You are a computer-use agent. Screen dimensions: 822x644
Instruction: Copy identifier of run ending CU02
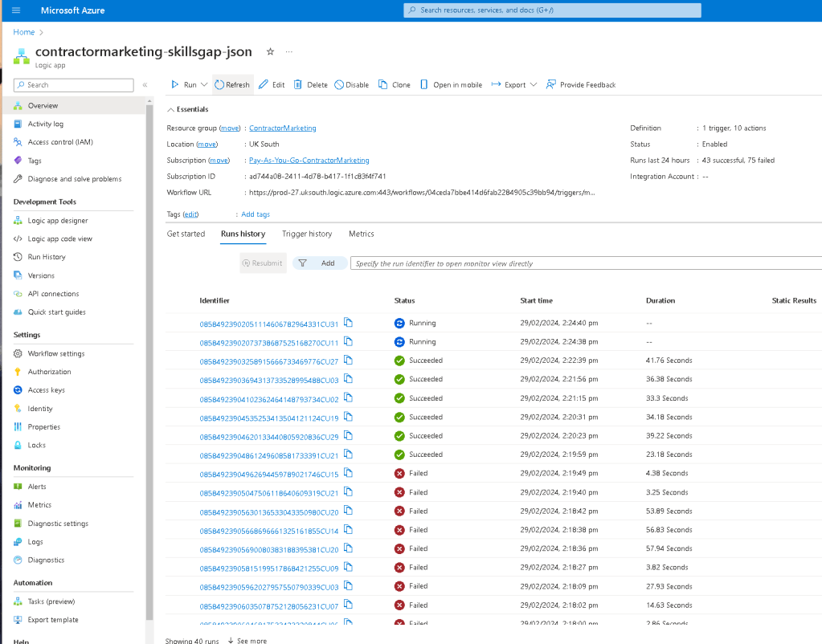[348, 398]
